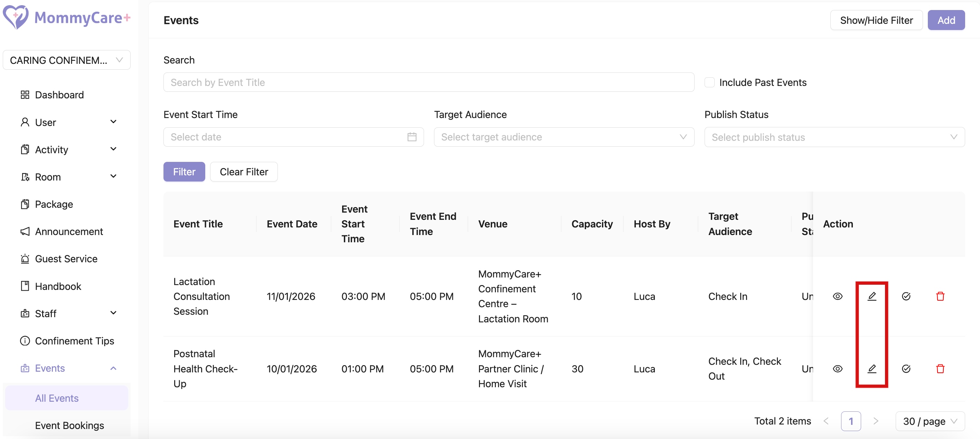
Task: View Lactation Consultation Session via eye icon
Action: click(x=837, y=296)
